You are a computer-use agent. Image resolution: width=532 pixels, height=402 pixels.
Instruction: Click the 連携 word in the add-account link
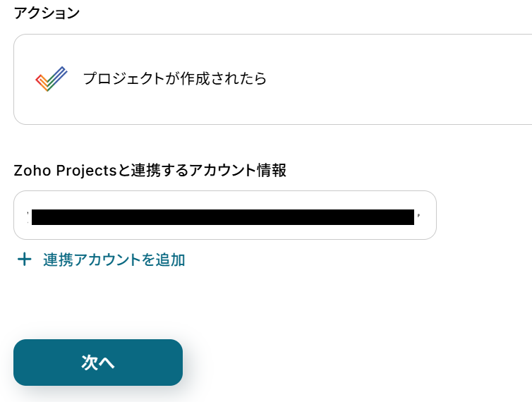(57, 260)
